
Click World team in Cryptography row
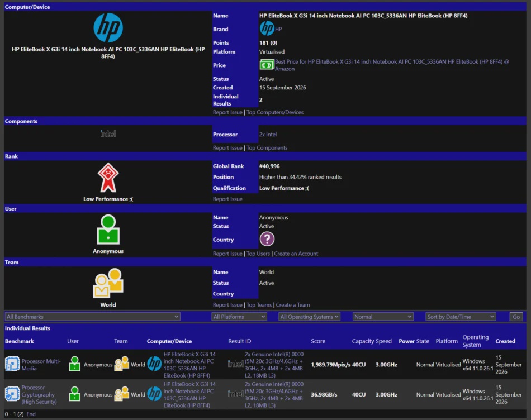138,394
